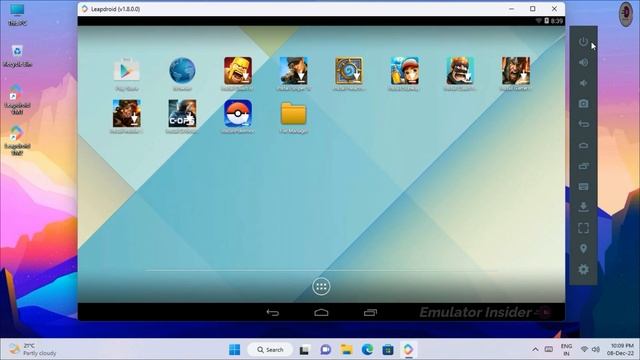Open File Explorer from the taskbar
Image resolution: width=640 pixels, height=360 pixels.
(346, 350)
